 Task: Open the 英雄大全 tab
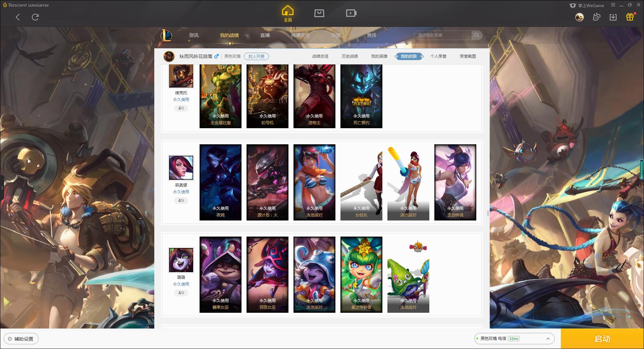coord(301,35)
